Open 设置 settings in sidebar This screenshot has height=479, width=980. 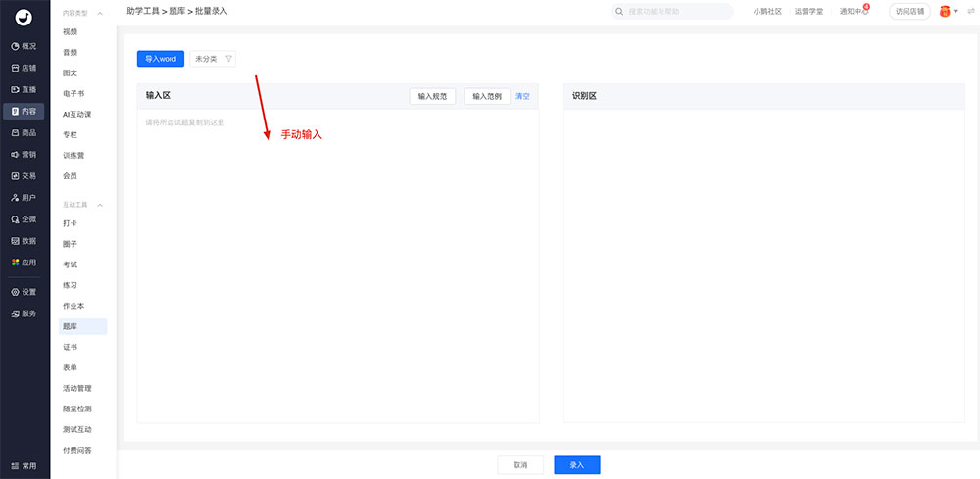tap(24, 292)
